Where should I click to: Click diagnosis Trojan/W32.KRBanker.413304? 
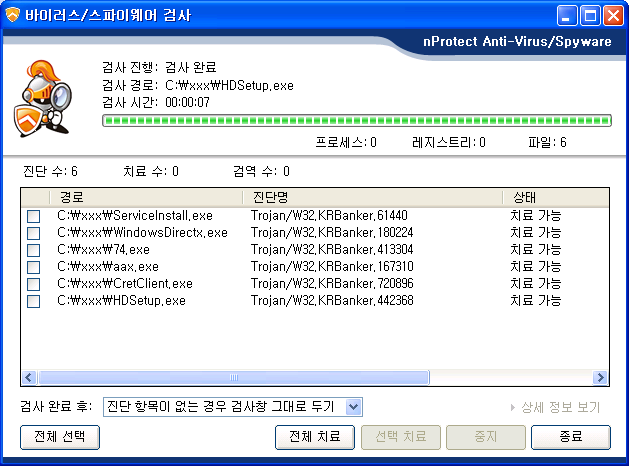pos(332,250)
